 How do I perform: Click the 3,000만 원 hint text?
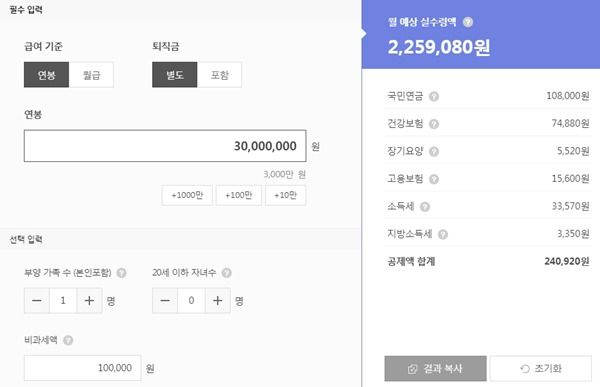(x=284, y=175)
